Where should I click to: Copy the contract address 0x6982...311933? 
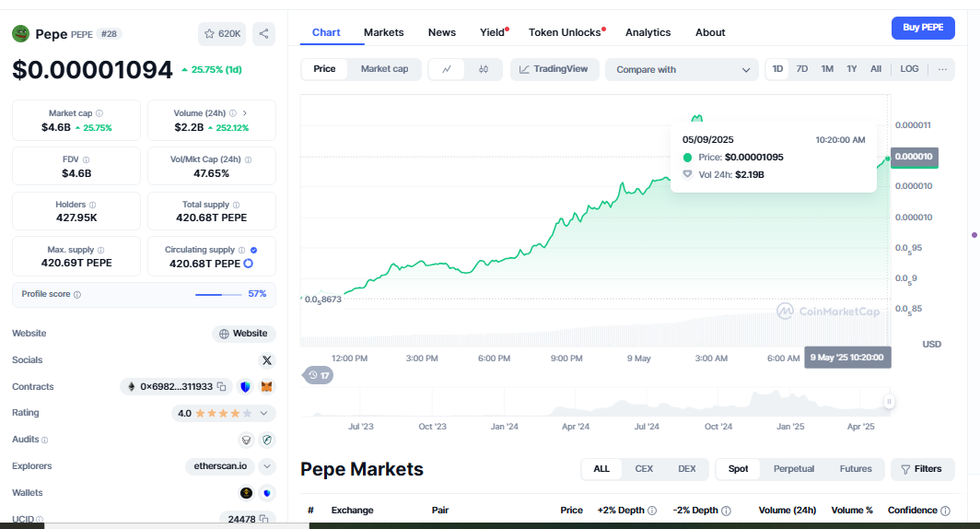221,386
